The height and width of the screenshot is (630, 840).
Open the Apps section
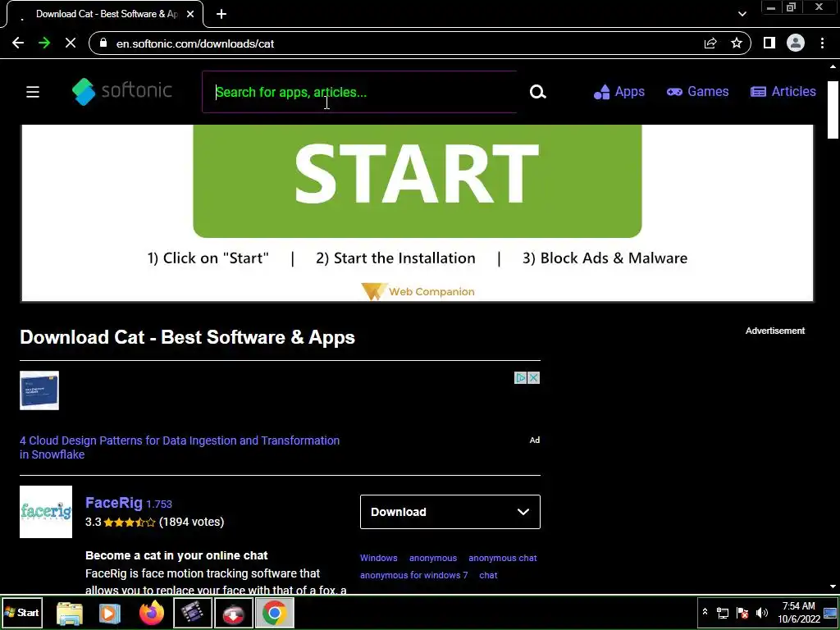pos(619,92)
